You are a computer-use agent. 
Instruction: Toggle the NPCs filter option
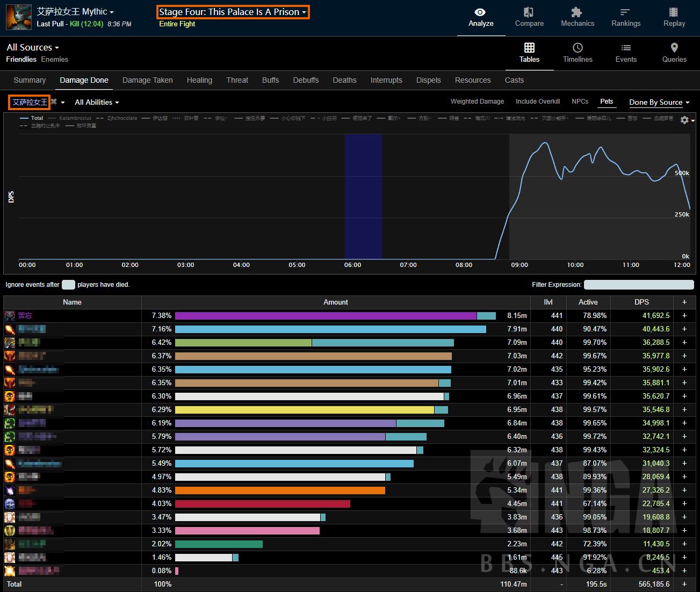click(580, 102)
